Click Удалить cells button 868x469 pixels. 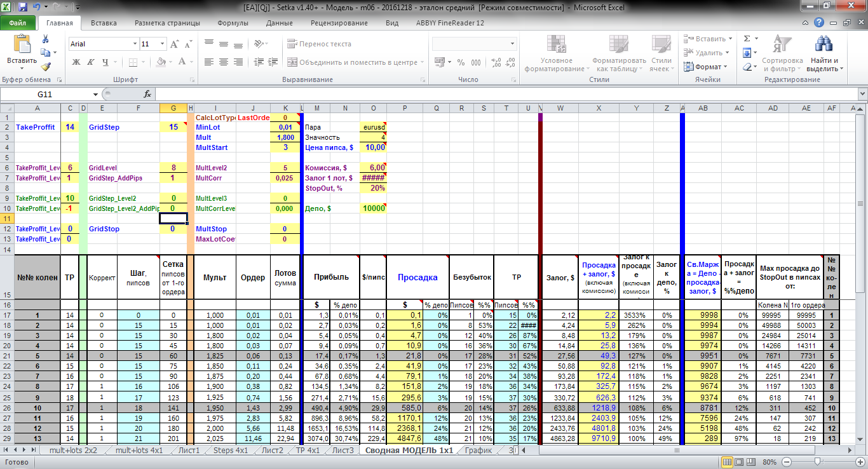pos(707,53)
